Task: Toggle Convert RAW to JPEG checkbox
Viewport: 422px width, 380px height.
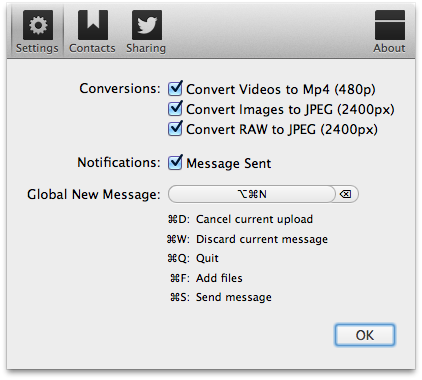Action: click(175, 129)
